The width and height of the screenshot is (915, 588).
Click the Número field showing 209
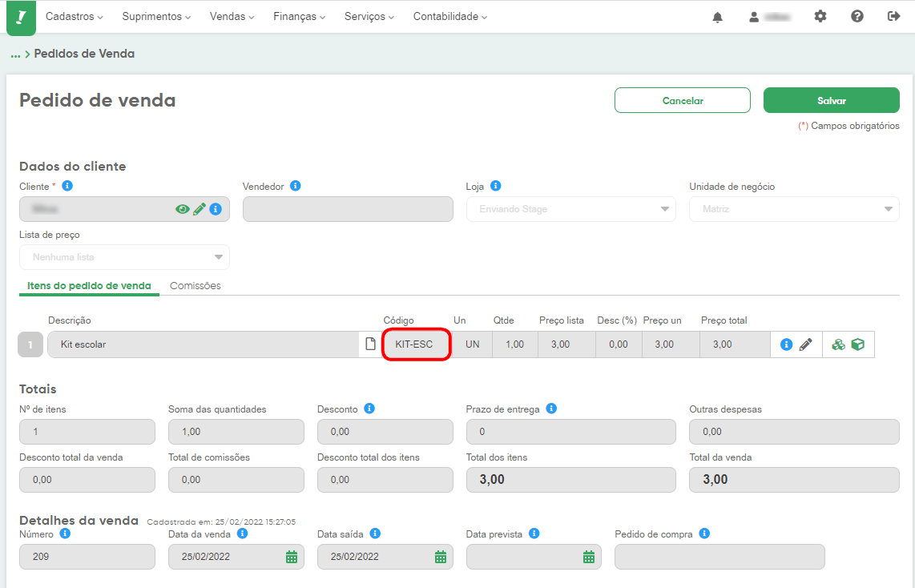[87, 557]
